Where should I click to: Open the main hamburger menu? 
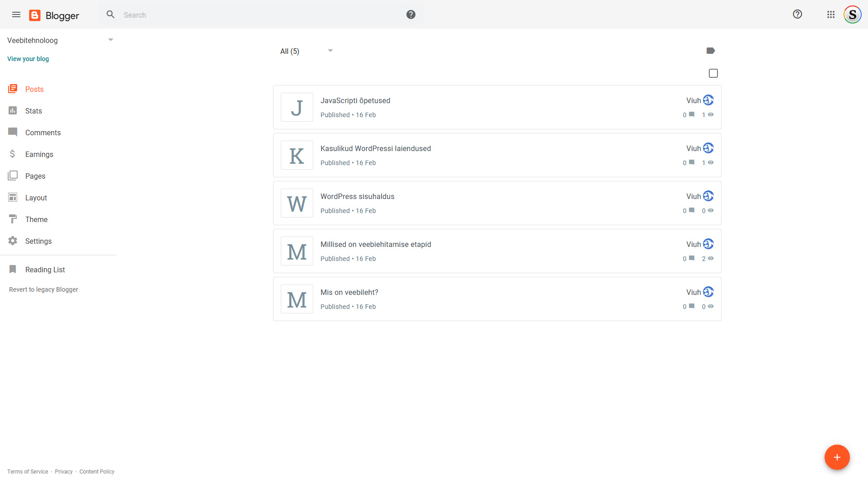[16, 14]
